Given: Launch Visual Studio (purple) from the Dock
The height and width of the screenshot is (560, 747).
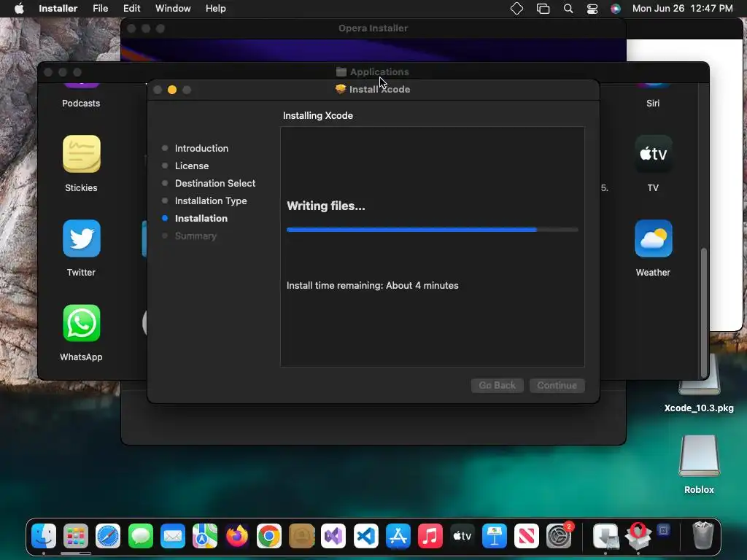Looking at the screenshot, I should (333, 536).
